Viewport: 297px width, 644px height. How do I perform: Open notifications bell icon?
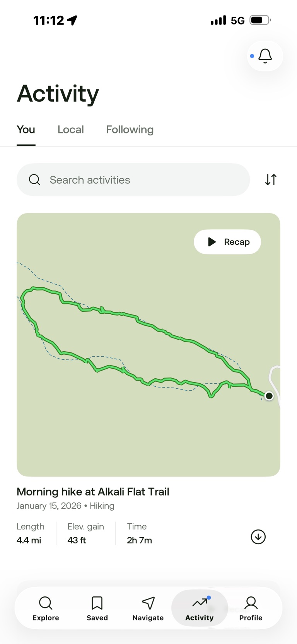coord(265,56)
